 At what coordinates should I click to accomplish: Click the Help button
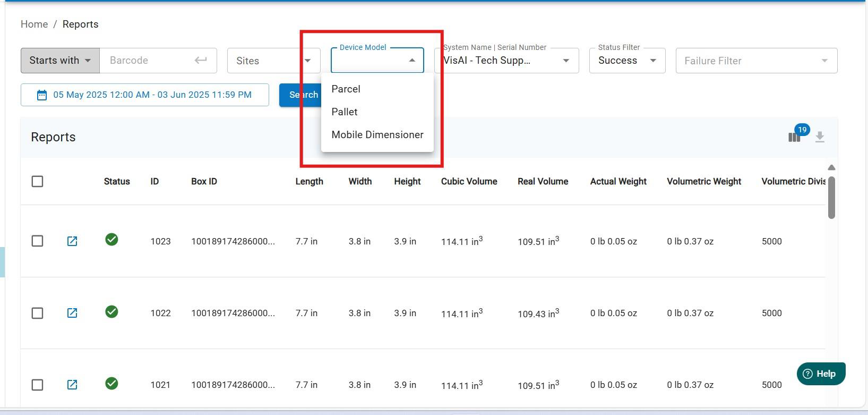point(820,374)
